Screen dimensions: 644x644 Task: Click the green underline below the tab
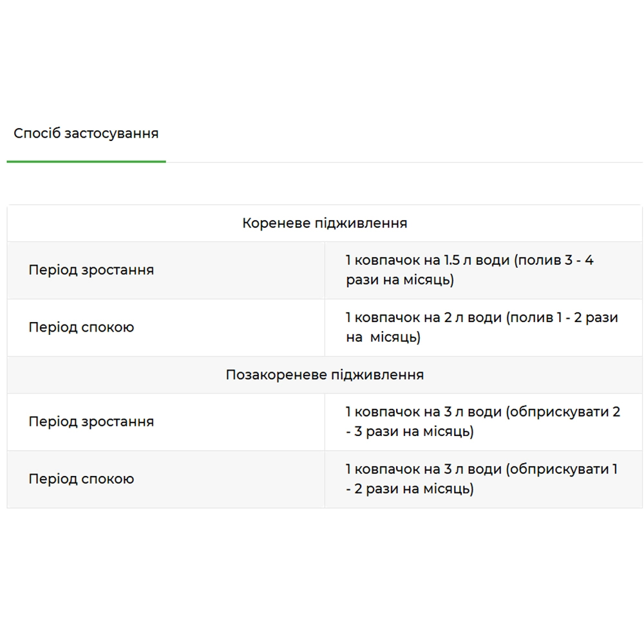pos(86,162)
